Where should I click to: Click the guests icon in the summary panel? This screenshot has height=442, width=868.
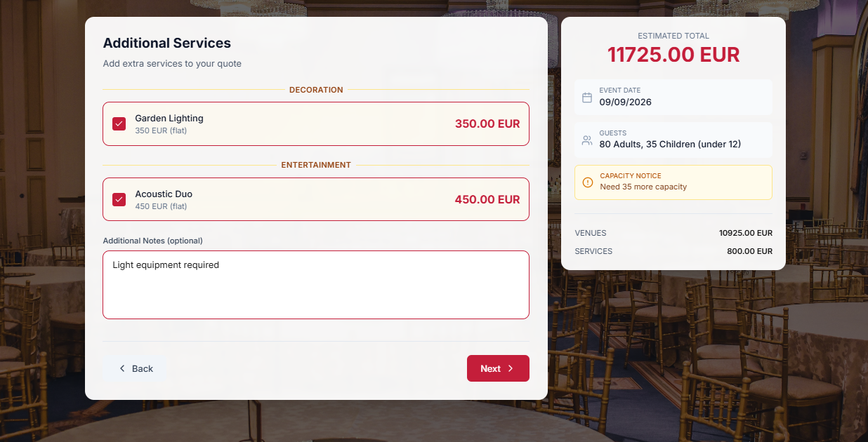click(587, 140)
